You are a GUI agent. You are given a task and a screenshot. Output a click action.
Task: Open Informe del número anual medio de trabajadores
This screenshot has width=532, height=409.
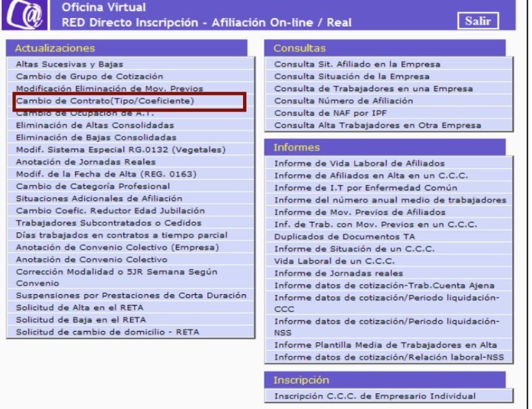click(x=389, y=200)
